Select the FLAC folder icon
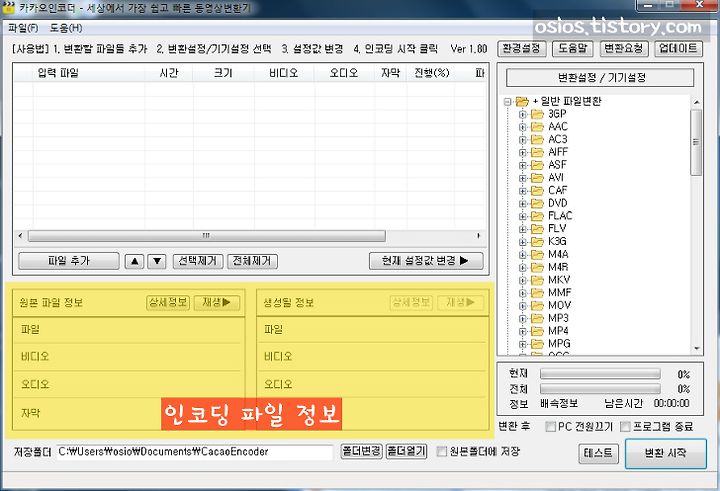 [537, 216]
